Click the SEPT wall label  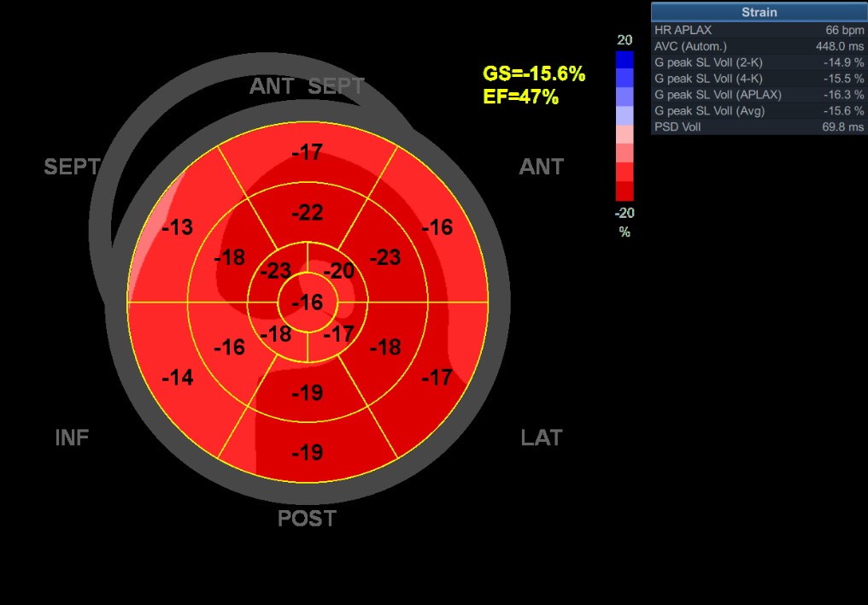coord(72,167)
